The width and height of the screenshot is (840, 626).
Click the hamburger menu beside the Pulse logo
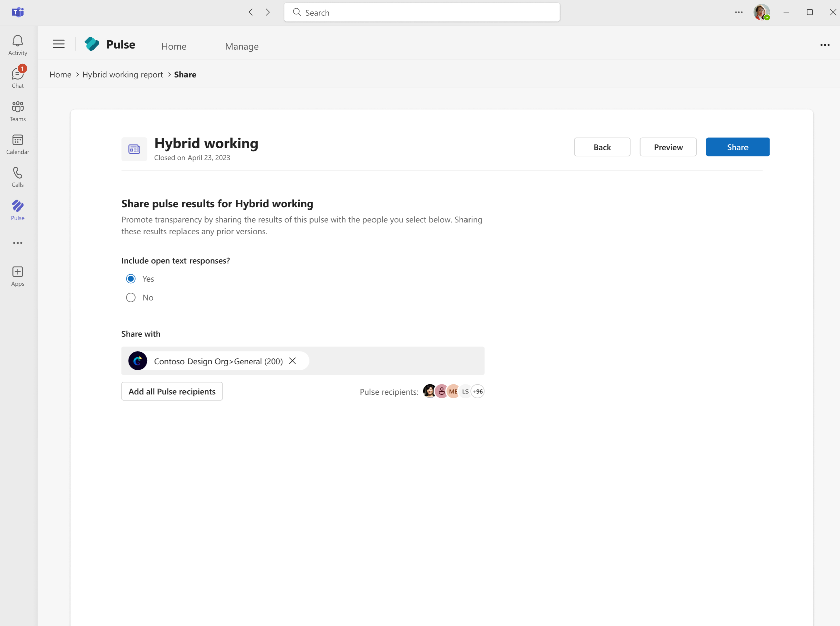[x=58, y=44]
